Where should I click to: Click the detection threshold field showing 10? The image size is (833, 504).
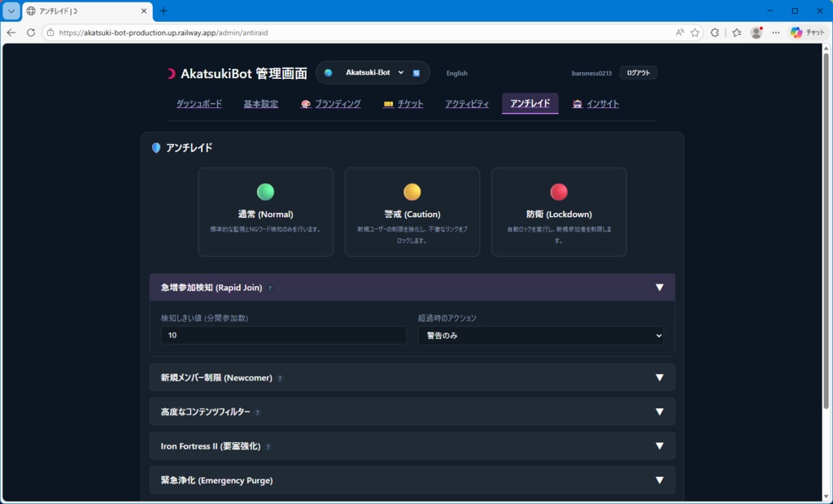283,335
